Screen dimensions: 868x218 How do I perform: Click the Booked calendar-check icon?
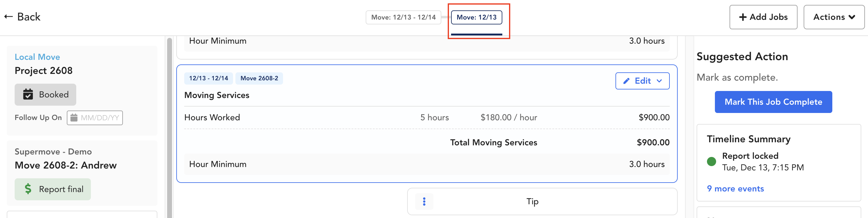(x=28, y=94)
